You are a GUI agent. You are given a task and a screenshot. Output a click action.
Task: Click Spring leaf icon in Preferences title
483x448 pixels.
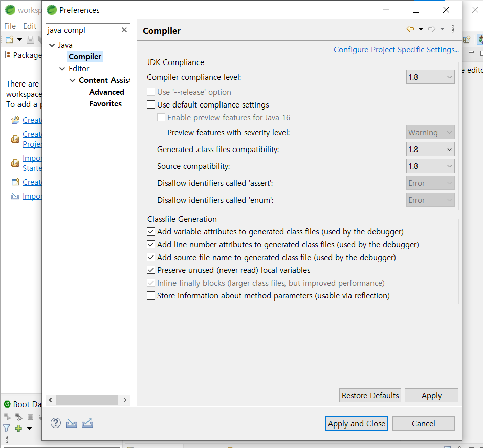click(x=52, y=10)
